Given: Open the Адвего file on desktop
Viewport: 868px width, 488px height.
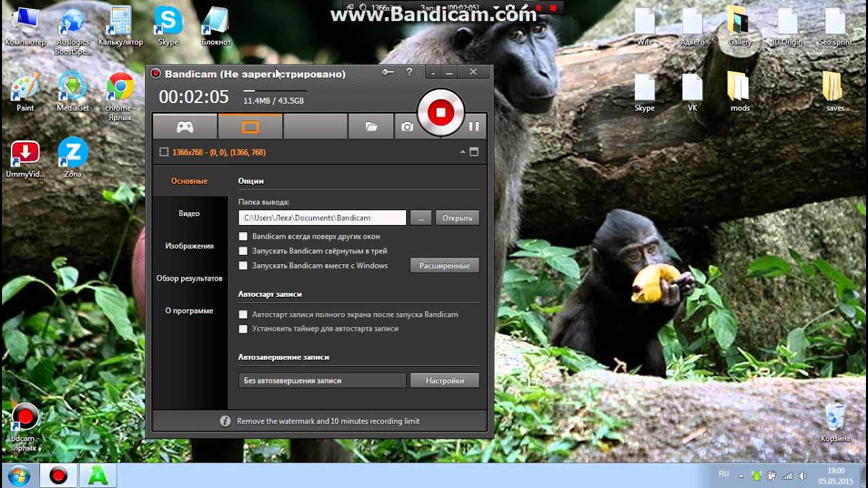Looking at the screenshot, I should tap(692, 27).
